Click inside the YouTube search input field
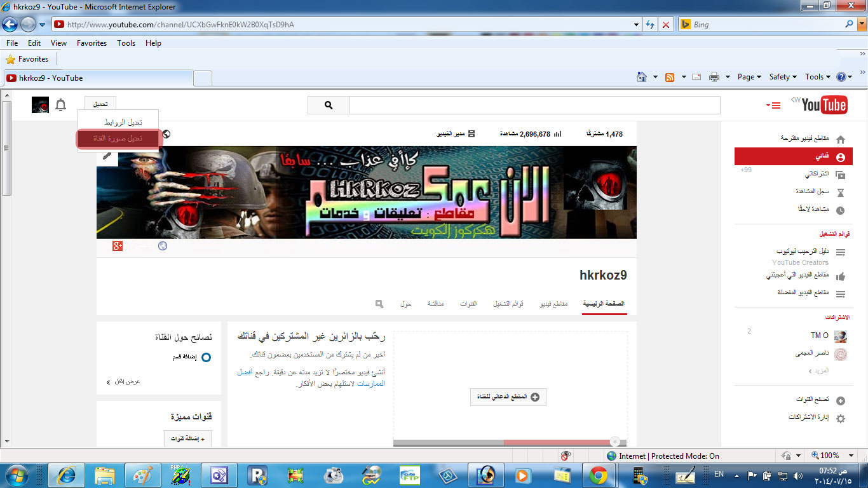The image size is (868, 488). [x=534, y=105]
